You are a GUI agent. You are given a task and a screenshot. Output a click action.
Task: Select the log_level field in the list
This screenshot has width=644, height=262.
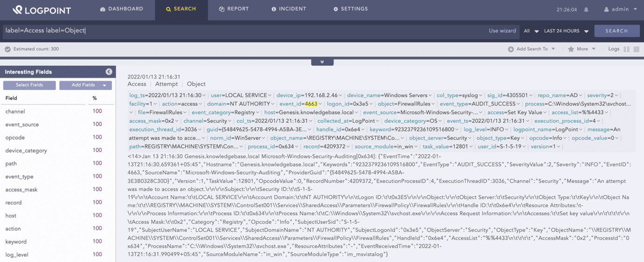tap(17, 255)
